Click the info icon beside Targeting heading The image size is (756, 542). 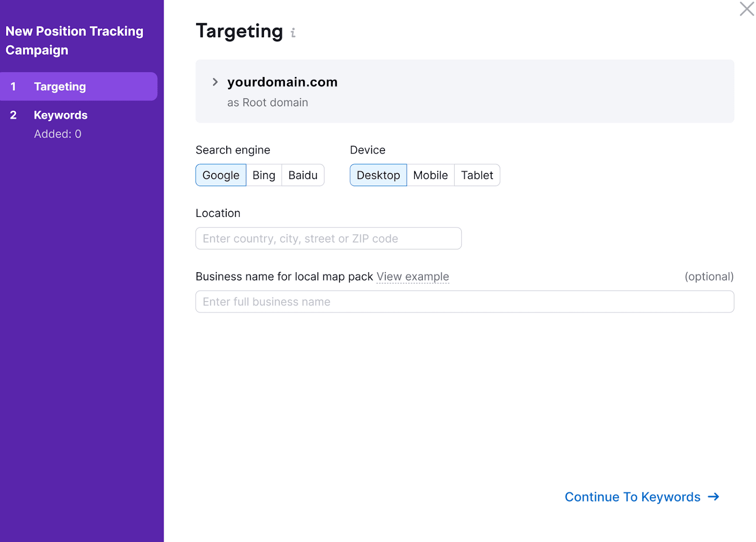pos(294,33)
